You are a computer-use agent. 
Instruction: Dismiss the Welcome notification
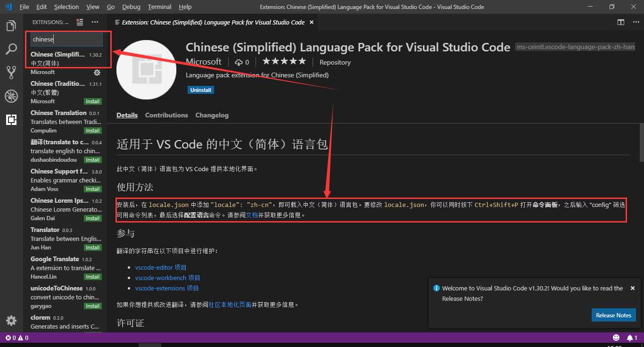tap(633, 288)
